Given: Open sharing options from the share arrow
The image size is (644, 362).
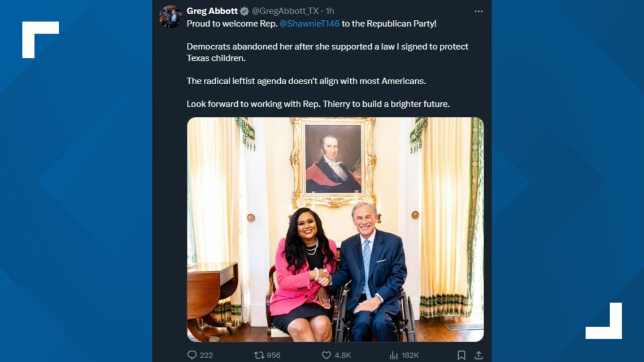Looking at the screenshot, I should click(479, 355).
